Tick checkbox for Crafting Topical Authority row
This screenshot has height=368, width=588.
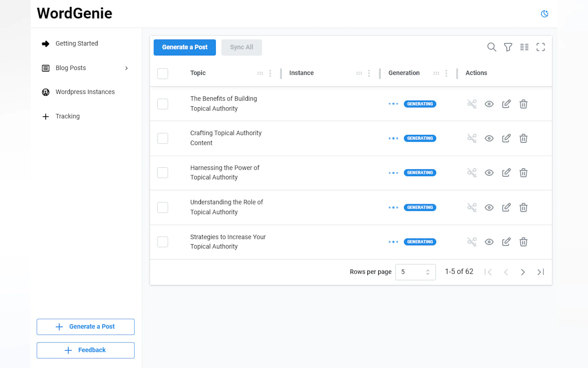tap(162, 139)
